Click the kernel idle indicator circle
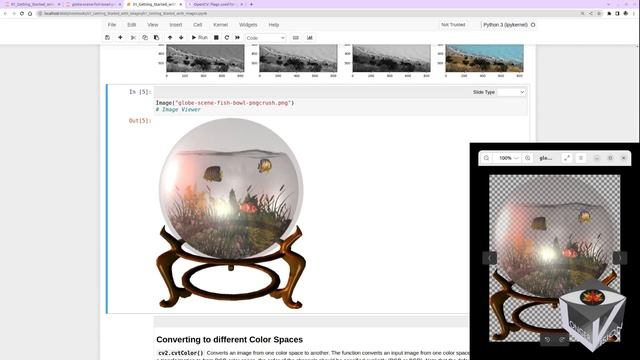 pos(533,25)
